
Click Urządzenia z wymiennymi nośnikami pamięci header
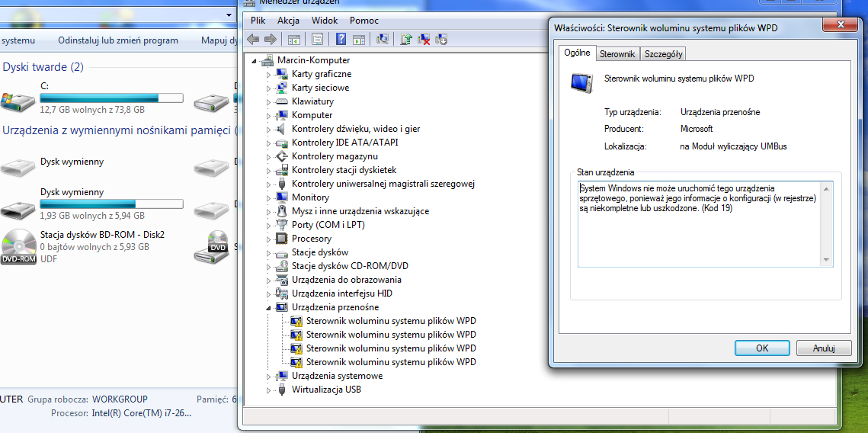(x=118, y=130)
